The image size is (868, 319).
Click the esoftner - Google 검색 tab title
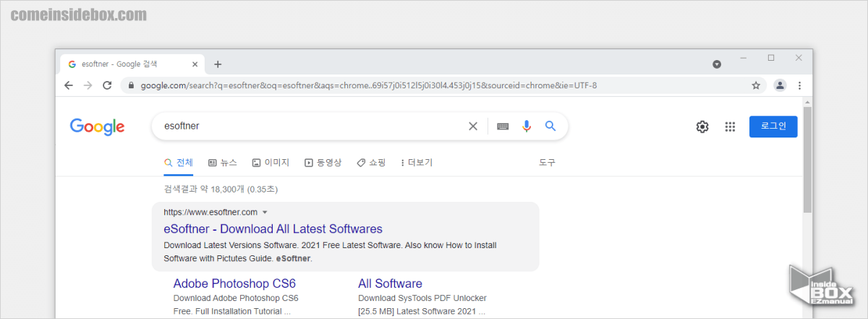click(119, 64)
